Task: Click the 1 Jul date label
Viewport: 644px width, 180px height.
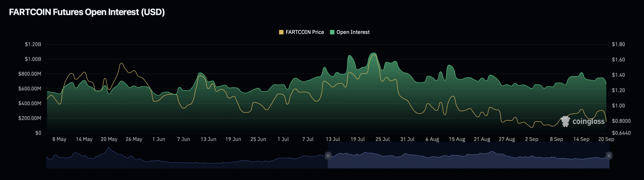Action: coord(283,139)
